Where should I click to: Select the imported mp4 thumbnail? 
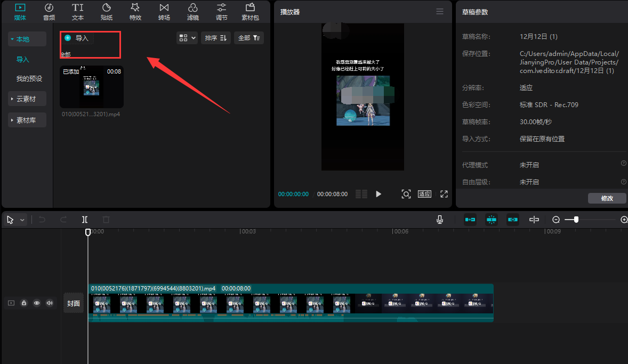(92, 87)
